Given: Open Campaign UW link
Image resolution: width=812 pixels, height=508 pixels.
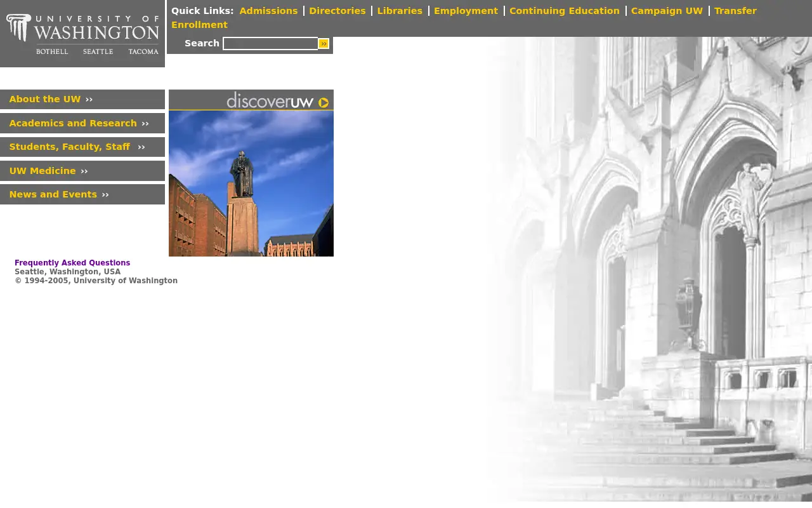Looking at the screenshot, I should click(x=667, y=11).
